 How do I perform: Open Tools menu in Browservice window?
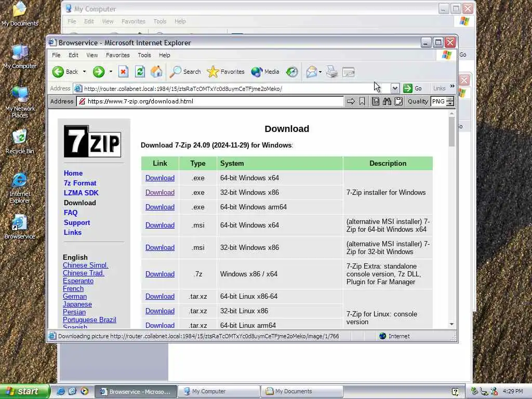pyautogui.click(x=144, y=55)
